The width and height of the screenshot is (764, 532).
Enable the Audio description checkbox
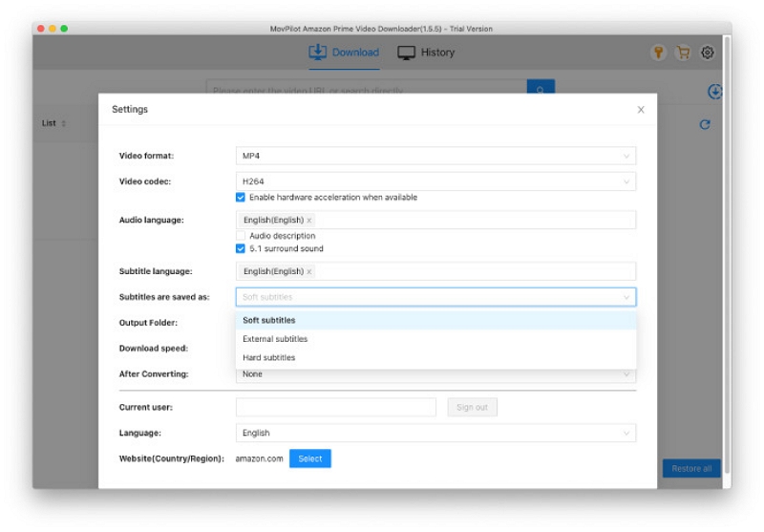(x=241, y=236)
